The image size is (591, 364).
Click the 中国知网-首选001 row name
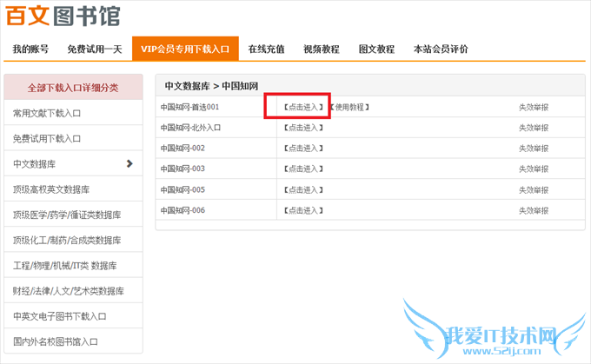190,107
